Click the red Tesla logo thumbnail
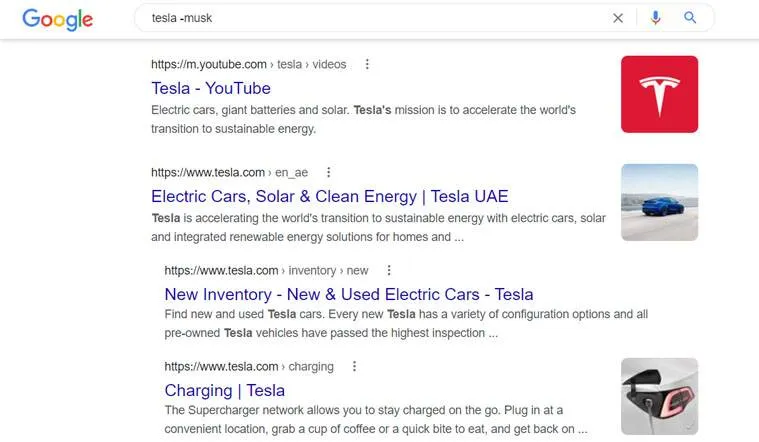Screen dimensions: 759x442 tap(659, 94)
